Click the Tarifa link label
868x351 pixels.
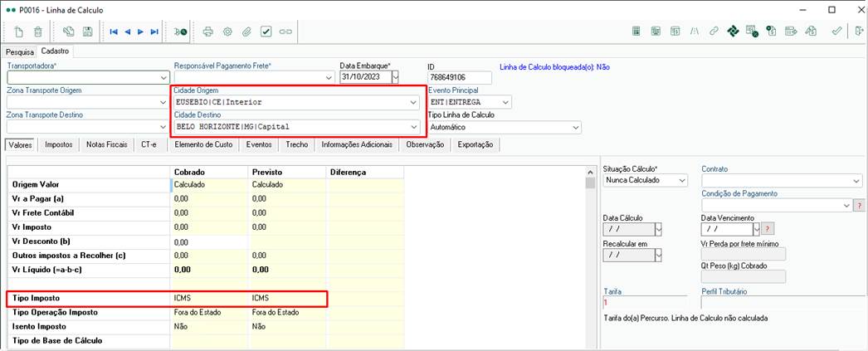pos(612,291)
